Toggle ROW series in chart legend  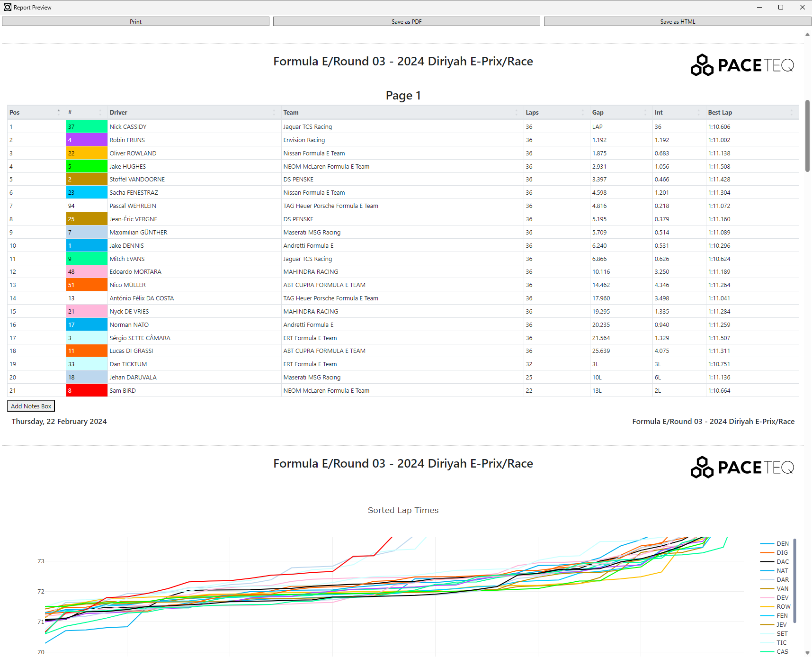tap(775, 607)
